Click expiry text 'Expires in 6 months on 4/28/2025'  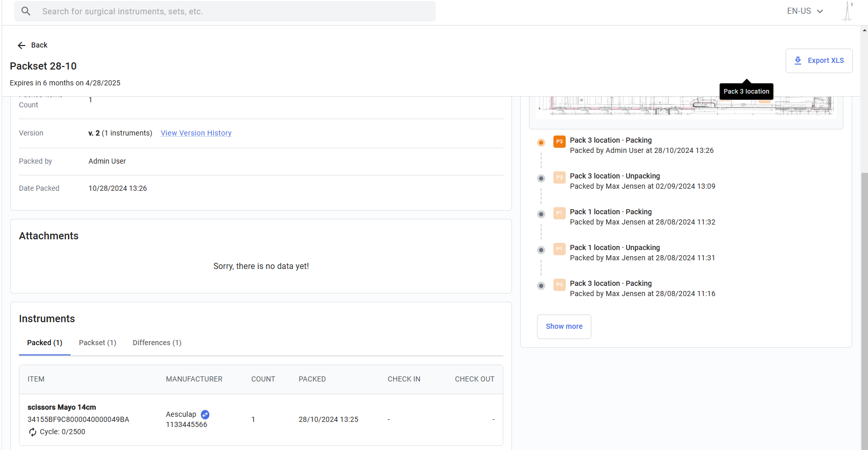click(x=65, y=83)
